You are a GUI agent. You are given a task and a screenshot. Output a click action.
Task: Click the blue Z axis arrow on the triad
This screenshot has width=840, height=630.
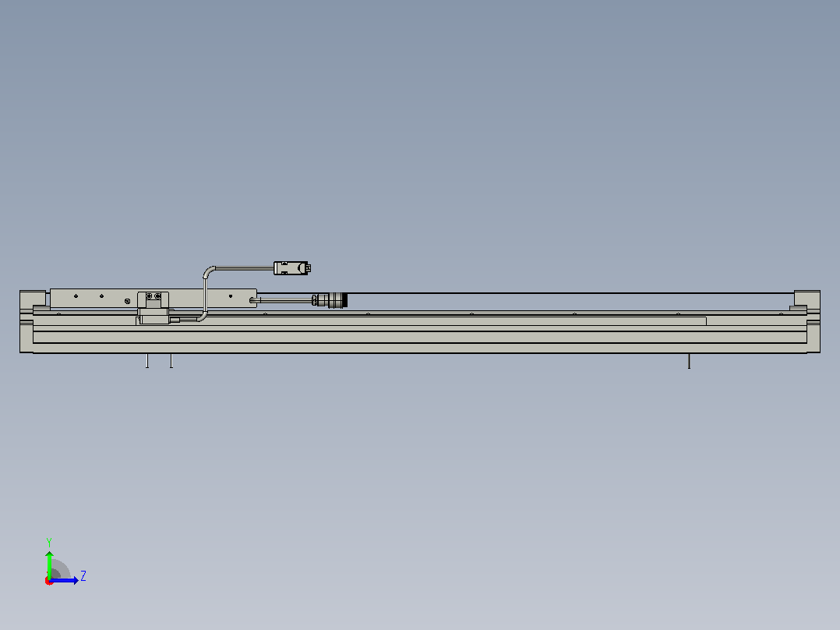click(64, 580)
